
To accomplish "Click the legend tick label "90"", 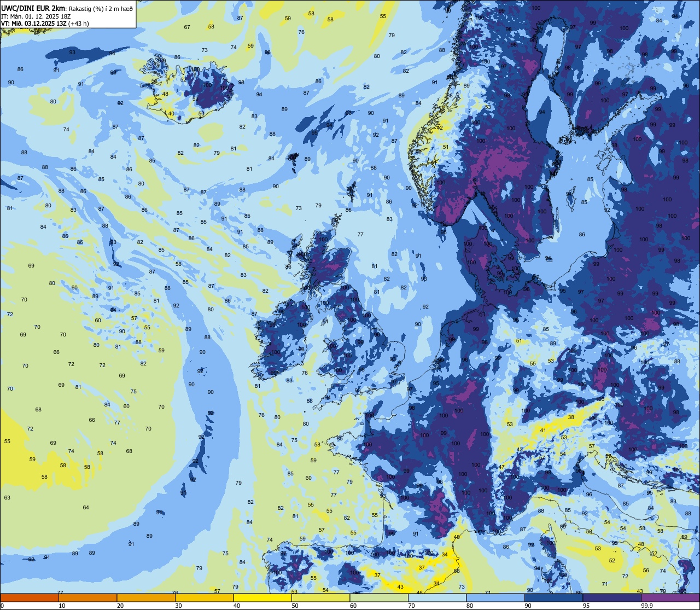I will (x=528, y=606).
